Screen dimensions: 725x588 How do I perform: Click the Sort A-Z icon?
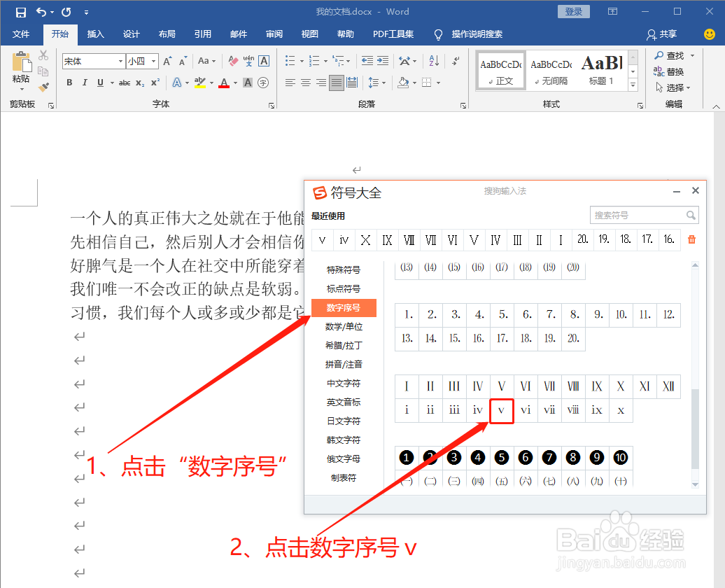[434, 61]
